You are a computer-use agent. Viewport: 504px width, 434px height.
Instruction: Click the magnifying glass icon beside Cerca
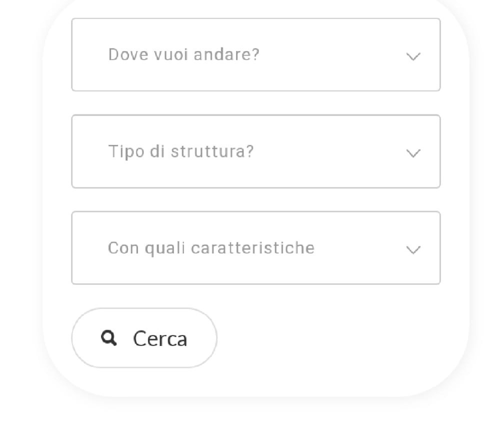click(108, 338)
